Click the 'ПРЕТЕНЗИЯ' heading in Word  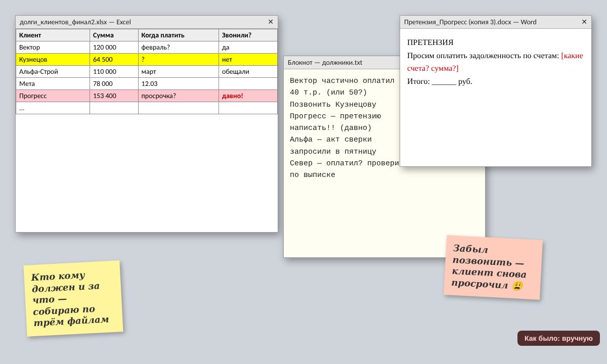(x=430, y=42)
